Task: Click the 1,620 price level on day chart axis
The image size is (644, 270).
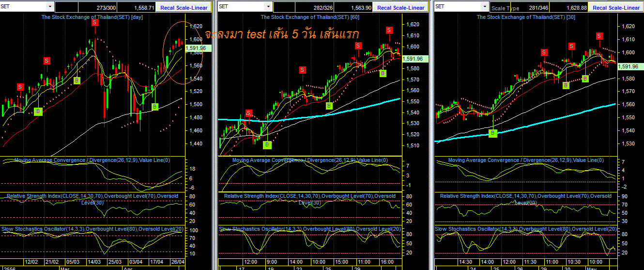Action: (x=196, y=26)
